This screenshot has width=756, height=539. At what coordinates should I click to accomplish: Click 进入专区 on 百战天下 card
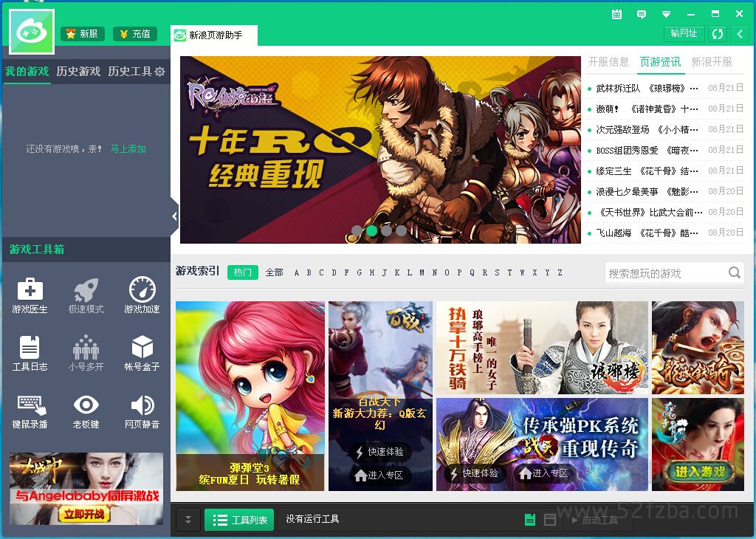point(380,476)
